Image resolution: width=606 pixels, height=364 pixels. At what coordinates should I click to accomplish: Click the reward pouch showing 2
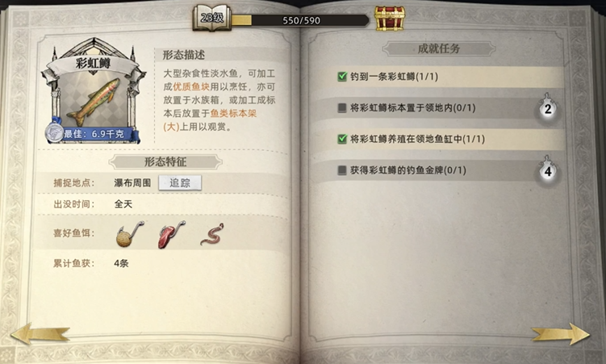tap(547, 108)
